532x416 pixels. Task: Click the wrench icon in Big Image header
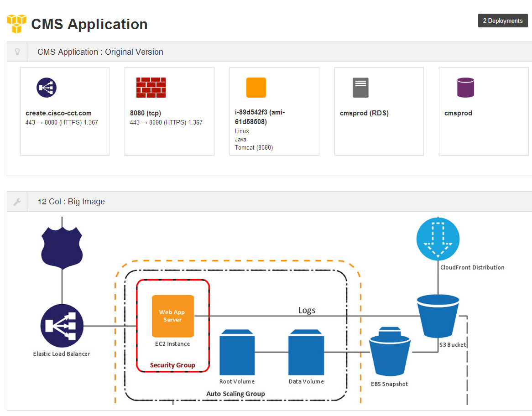click(x=17, y=202)
